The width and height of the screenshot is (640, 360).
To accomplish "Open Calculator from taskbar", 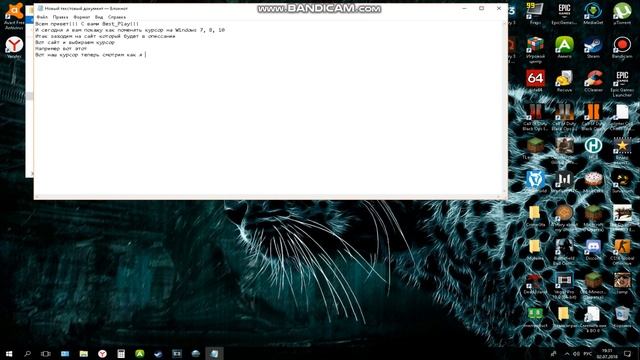I will point(121,353).
